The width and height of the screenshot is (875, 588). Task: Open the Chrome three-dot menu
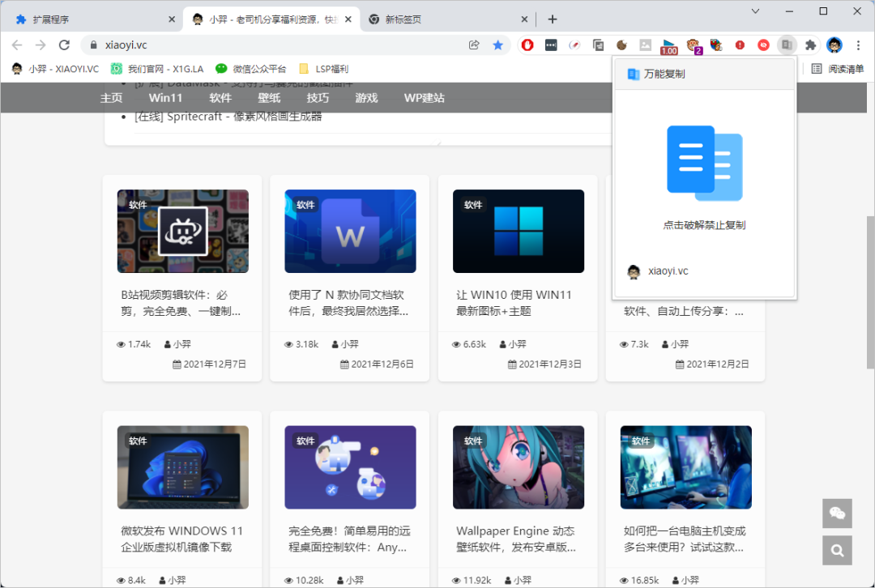[859, 45]
